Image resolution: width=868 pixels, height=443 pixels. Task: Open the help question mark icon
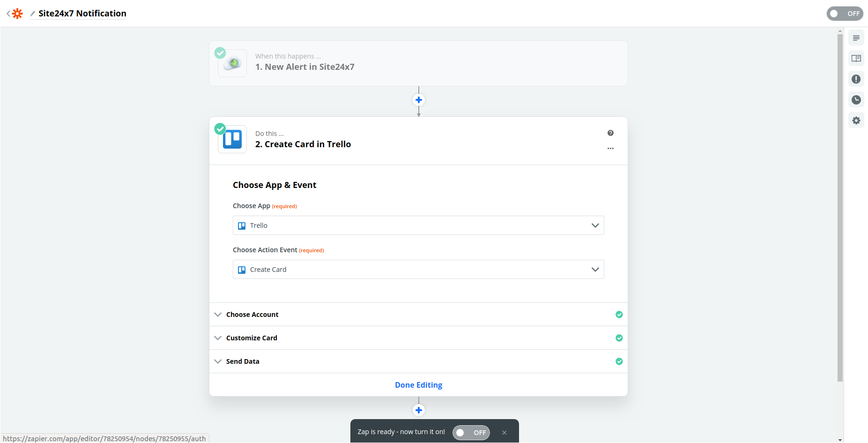point(610,133)
